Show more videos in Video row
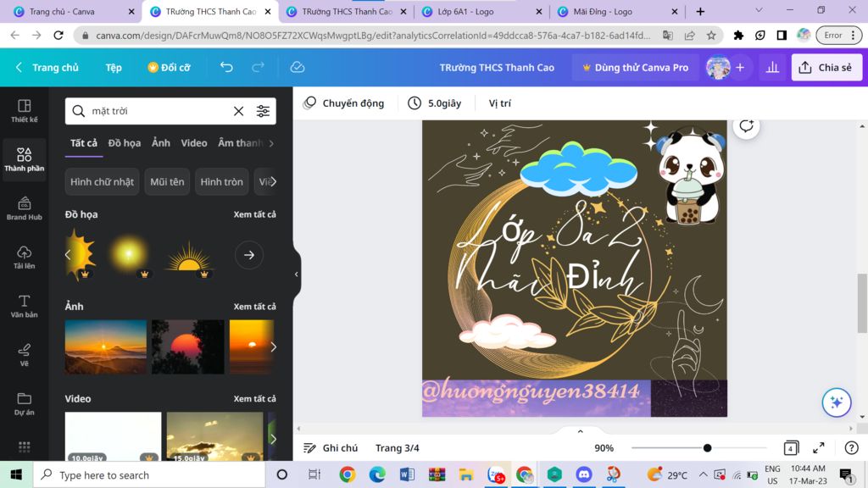This screenshot has width=868, height=488. (x=274, y=439)
